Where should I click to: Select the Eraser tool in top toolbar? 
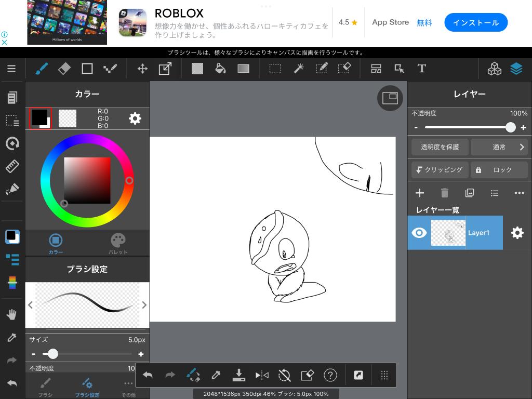pos(64,69)
